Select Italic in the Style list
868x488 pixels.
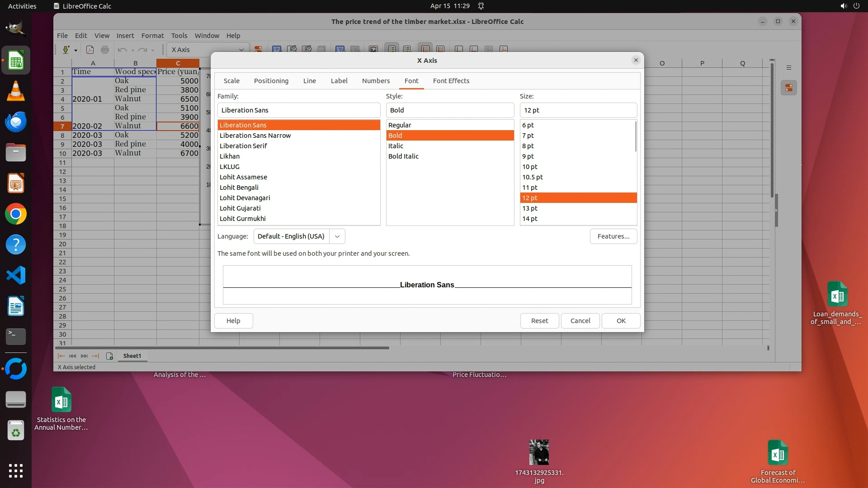click(396, 146)
